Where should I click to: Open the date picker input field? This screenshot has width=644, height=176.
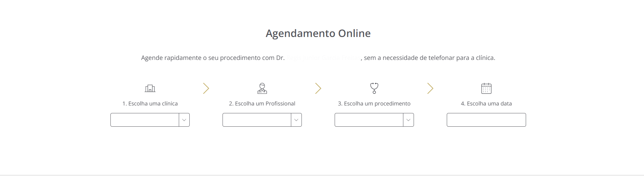[486, 120]
